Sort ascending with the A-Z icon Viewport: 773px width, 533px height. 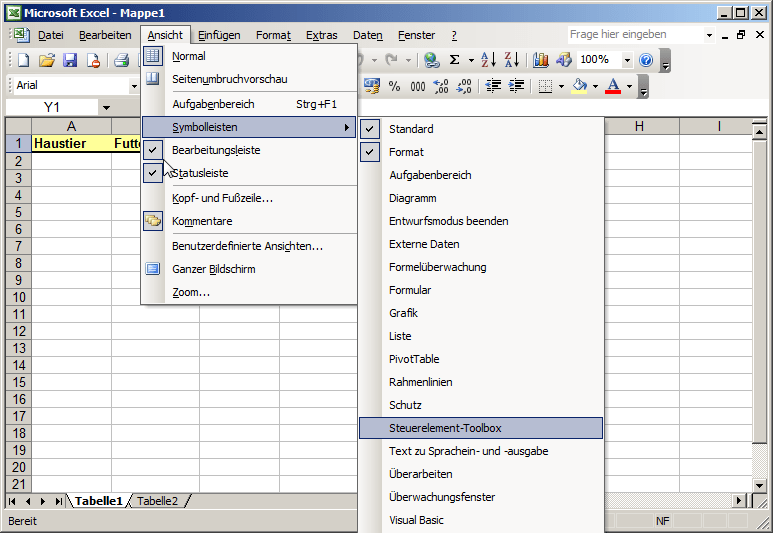[488, 60]
